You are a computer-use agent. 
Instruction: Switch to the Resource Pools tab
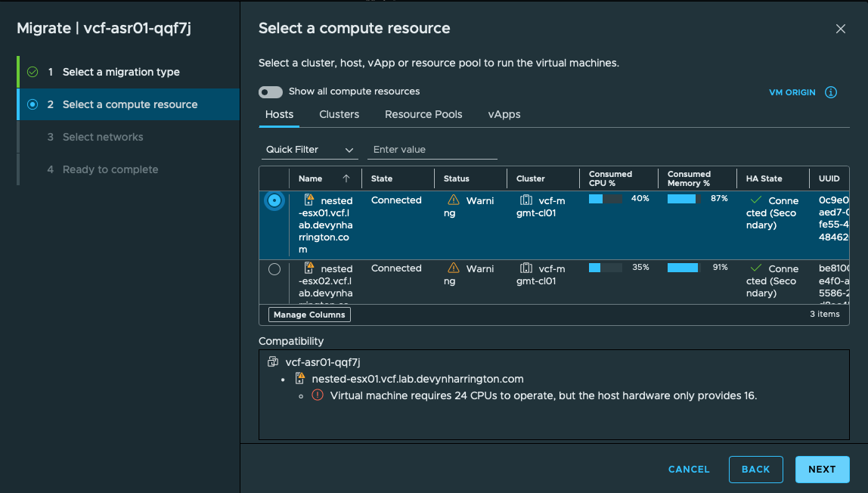coord(423,114)
